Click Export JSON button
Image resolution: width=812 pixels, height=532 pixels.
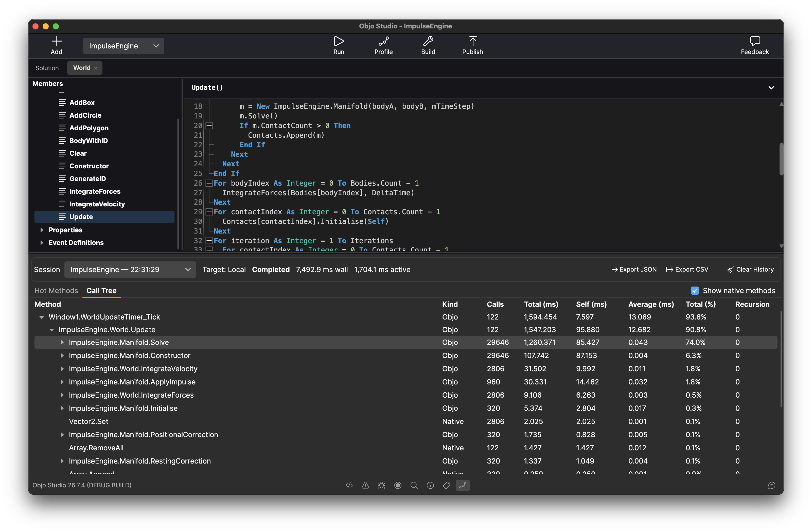633,269
